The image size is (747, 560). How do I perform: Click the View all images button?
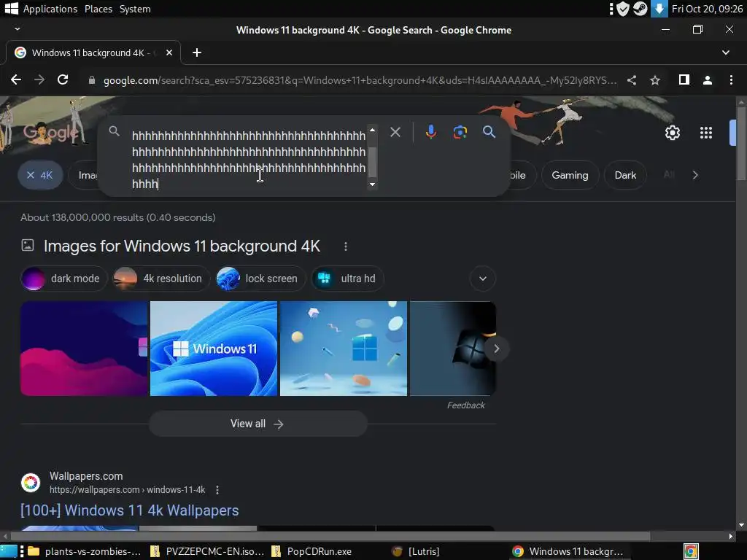pyautogui.click(x=258, y=424)
